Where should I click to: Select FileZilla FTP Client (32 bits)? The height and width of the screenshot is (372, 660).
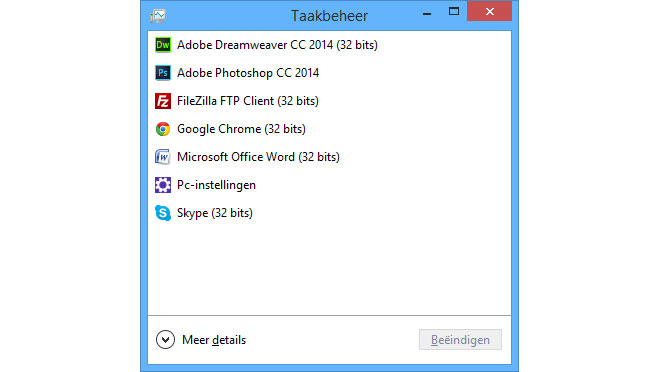point(329,101)
